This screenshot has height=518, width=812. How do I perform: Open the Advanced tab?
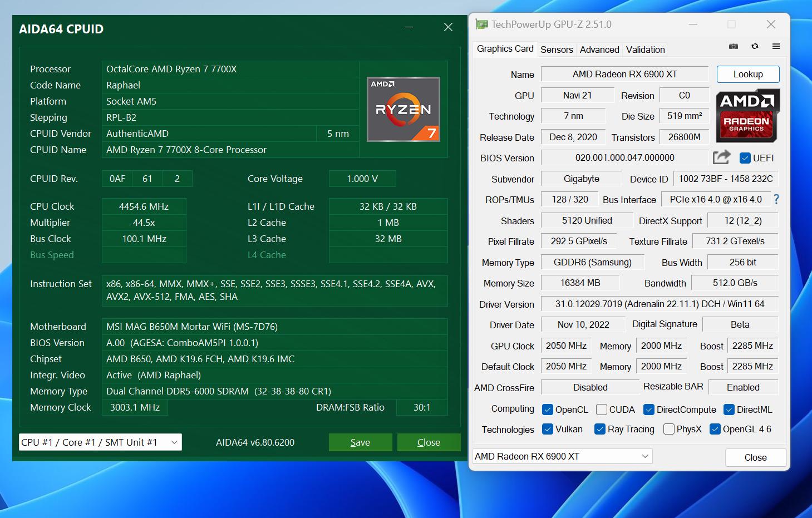tap(599, 50)
